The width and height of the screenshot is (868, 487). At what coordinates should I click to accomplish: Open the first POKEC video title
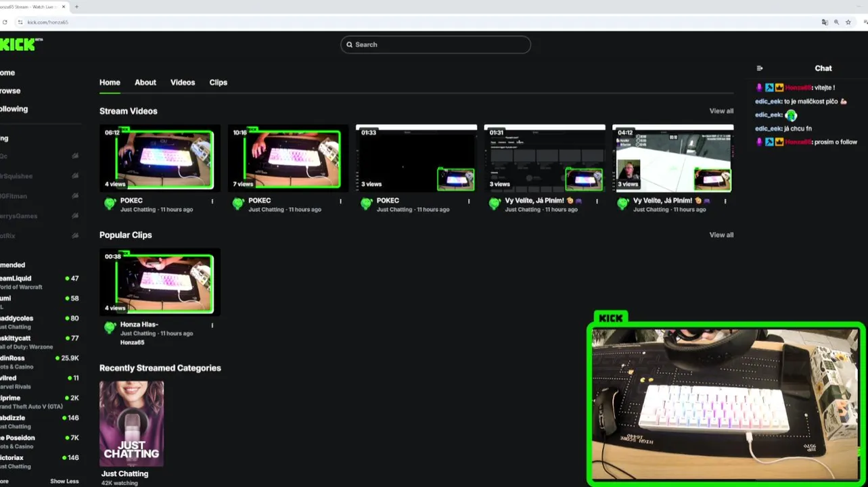coord(131,200)
